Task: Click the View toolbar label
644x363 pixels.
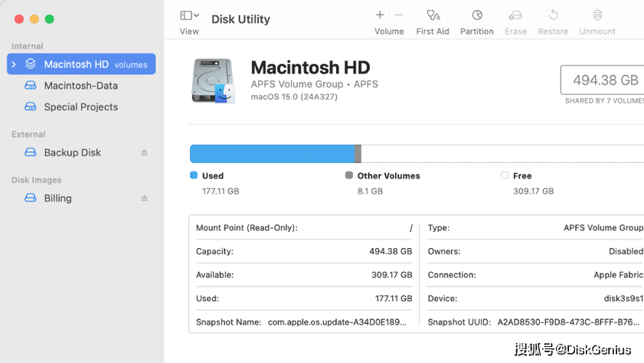Action: click(189, 31)
